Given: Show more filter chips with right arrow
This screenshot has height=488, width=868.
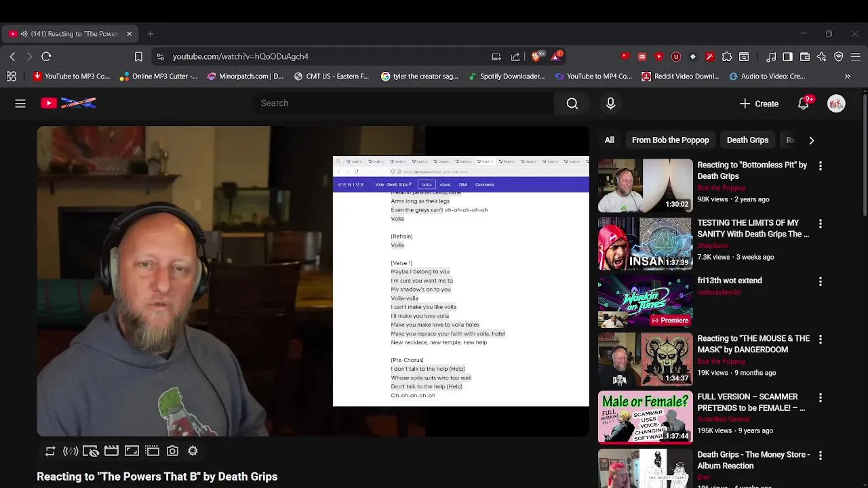Looking at the screenshot, I should click(811, 140).
